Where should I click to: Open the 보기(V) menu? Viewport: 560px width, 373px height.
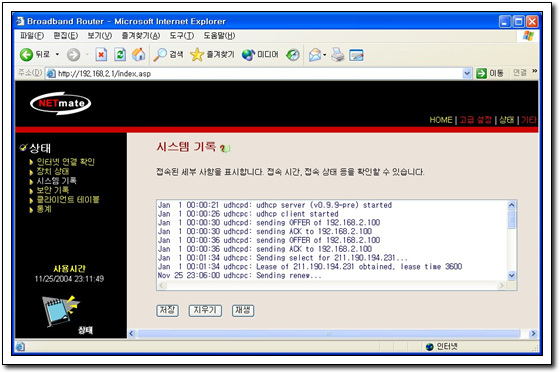point(100,36)
